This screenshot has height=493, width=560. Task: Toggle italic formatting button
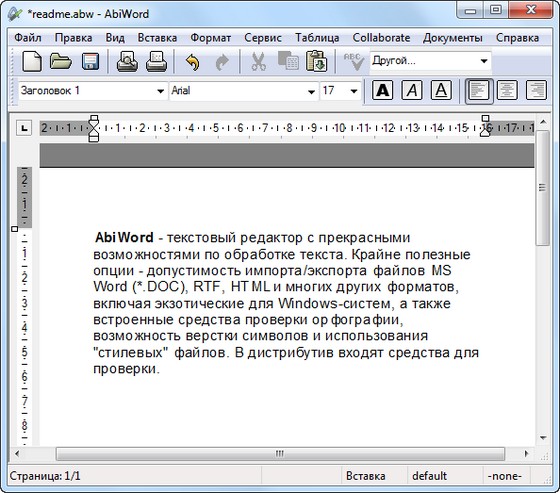point(412,90)
